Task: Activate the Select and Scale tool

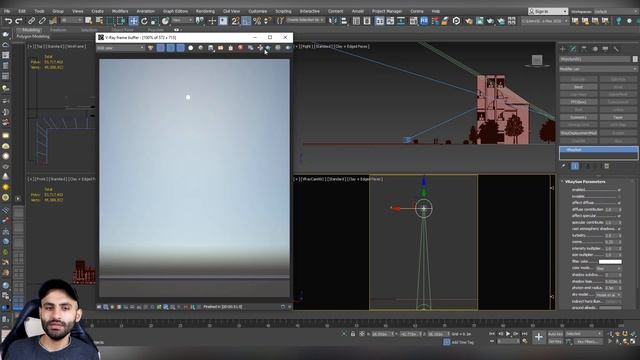Action: [155, 21]
